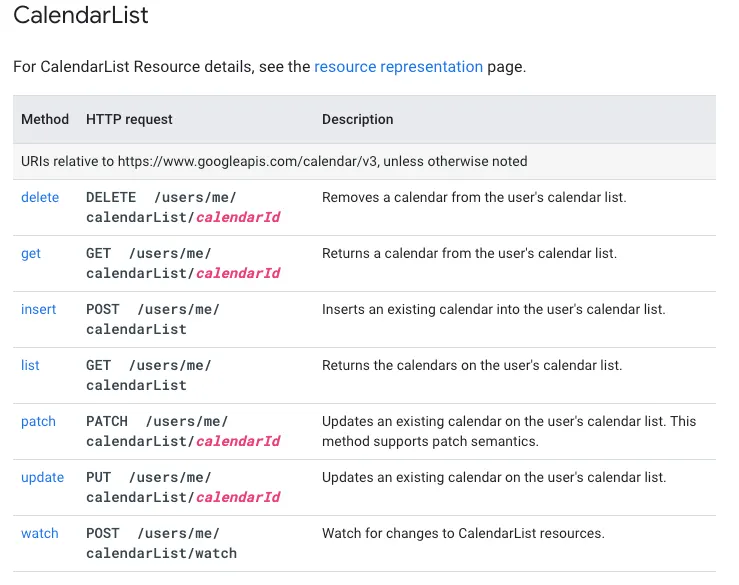Open the resource representation link

[398, 67]
